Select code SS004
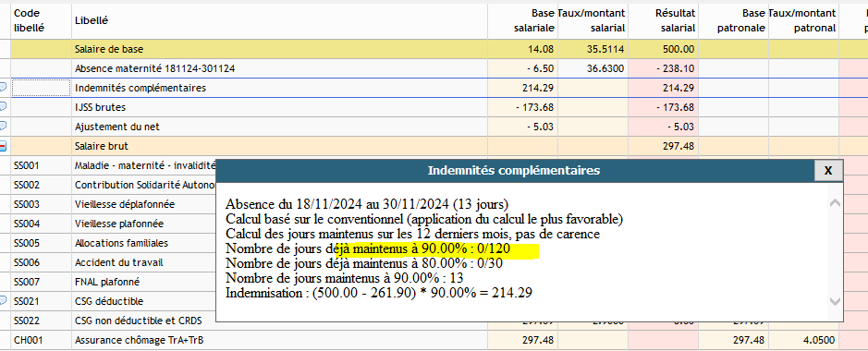The image size is (868, 351). coord(27,224)
